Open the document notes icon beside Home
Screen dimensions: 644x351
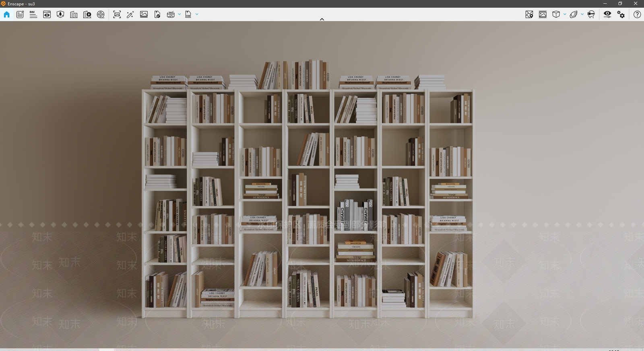tap(20, 14)
